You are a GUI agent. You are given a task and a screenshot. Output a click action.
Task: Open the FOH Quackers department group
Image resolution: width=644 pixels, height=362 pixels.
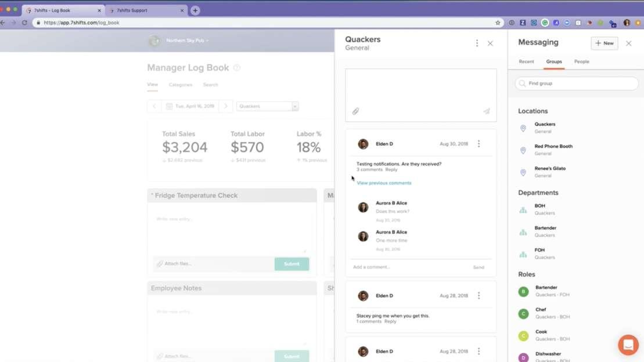[545, 254]
